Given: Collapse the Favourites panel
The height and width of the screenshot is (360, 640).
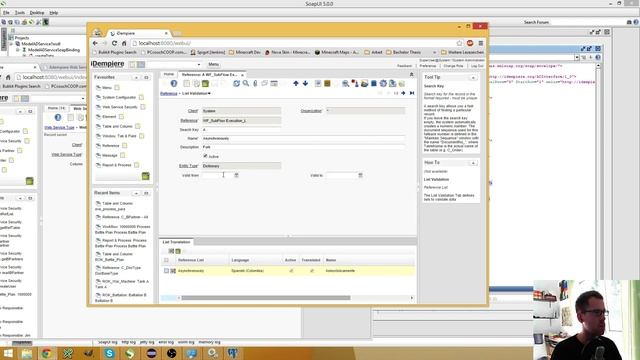Looking at the screenshot, I should click(x=136, y=77).
